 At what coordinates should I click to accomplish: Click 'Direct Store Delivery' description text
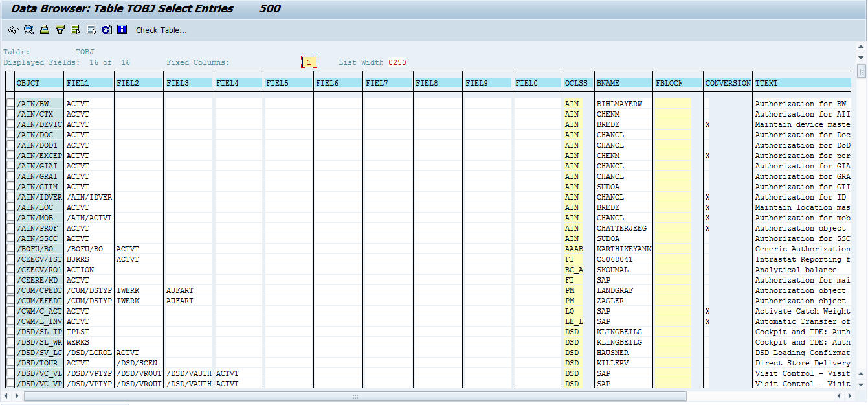[x=803, y=363]
